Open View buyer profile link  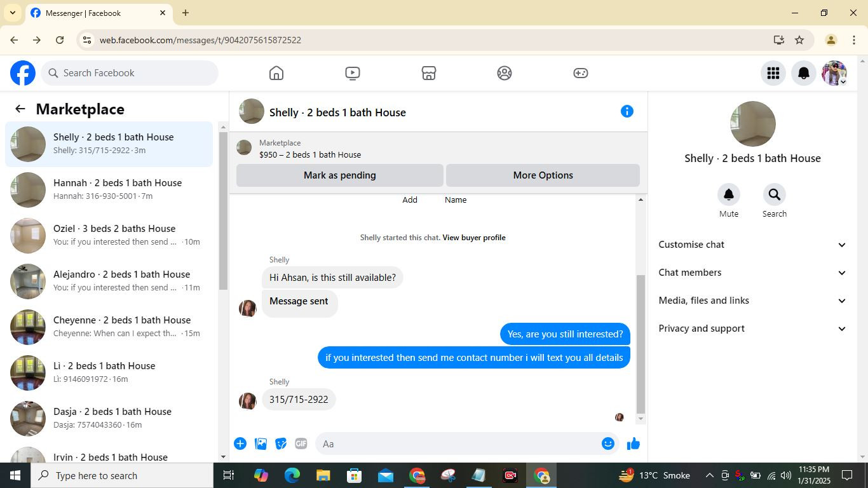click(474, 238)
